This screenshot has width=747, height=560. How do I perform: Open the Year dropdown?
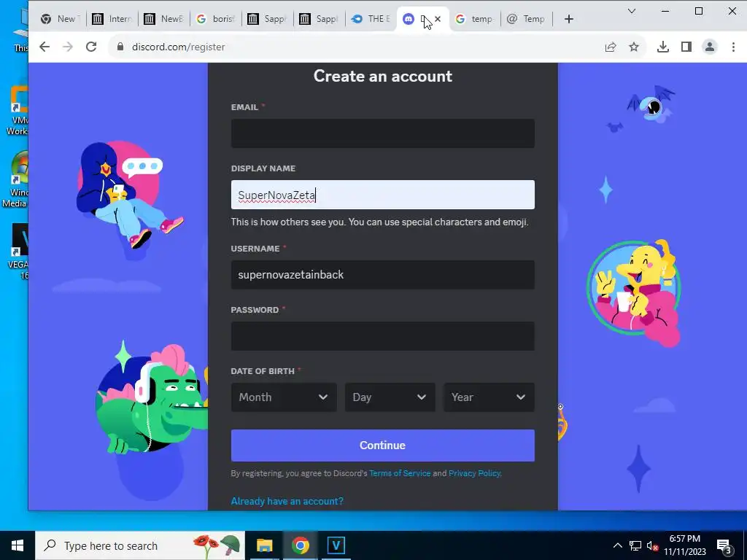pos(489,397)
